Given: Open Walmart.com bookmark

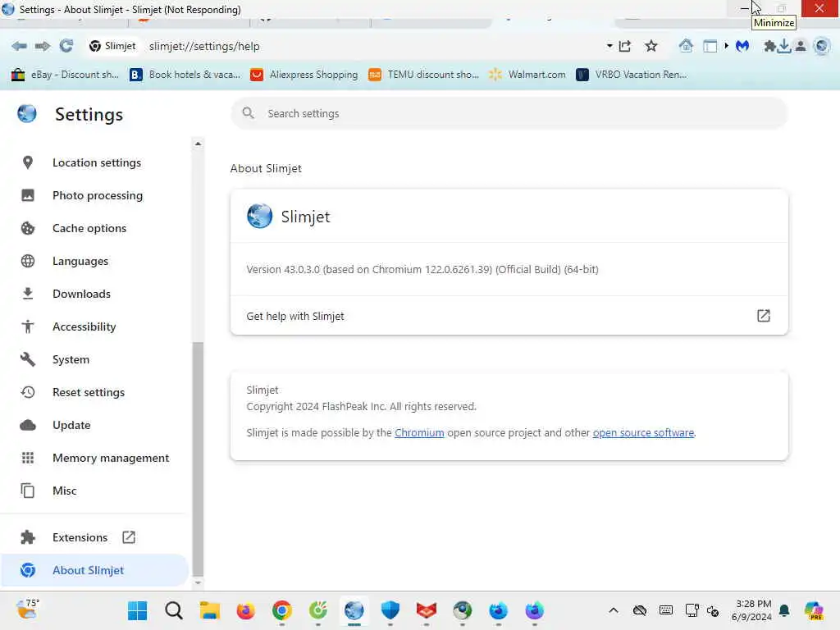Looking at the screenshot, I should point(527,75).
